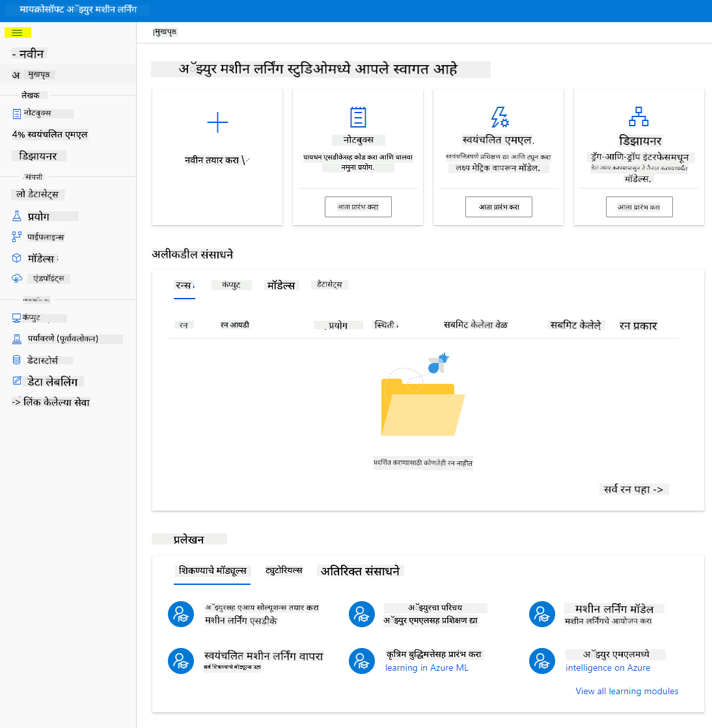Open learning in Azure ML link
Image resolution: width=712 pixels, height=728 pixels.
tap(426, 667)
